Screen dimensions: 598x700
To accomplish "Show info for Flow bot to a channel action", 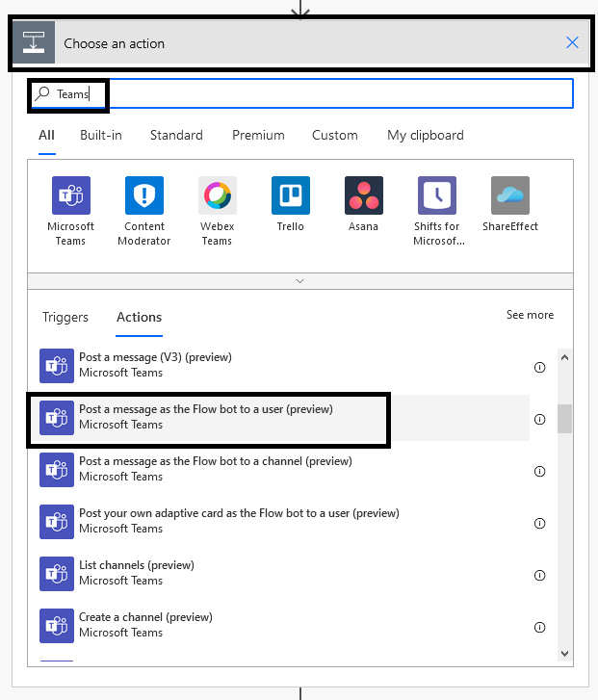I will (x=540, y=472).
